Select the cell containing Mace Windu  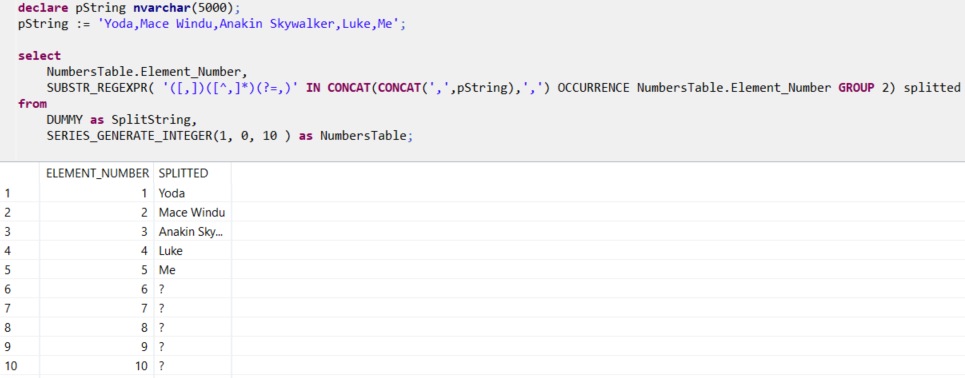[x=192, y=212]
